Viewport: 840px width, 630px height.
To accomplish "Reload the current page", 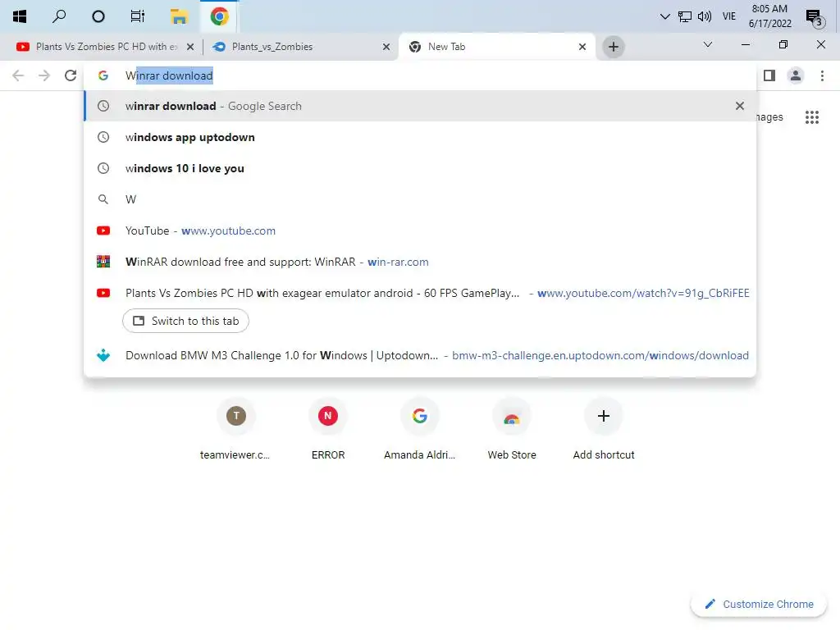I will pos(71,75).
